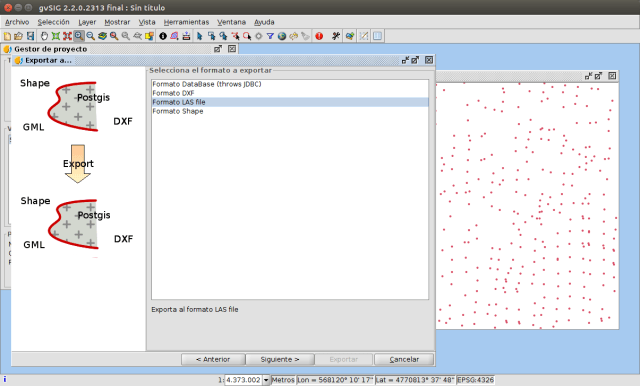Click the measure distance ruler icon
The image size is (640, 386).
[186, 36]
